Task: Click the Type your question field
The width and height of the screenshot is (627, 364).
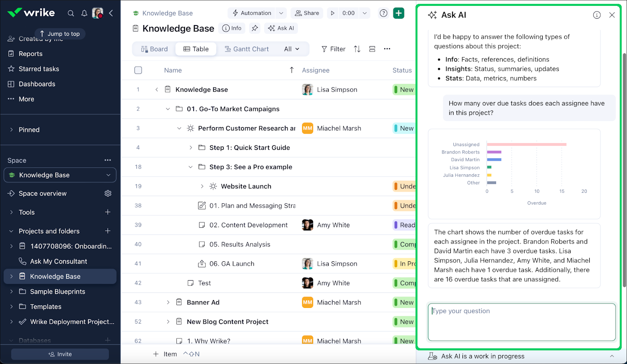Action: point(522,322)
